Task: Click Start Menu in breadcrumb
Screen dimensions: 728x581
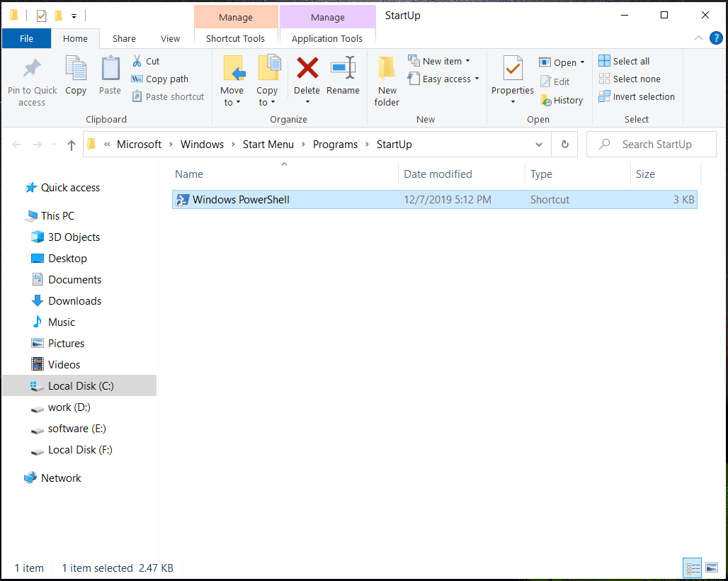Action: [x=268, y=145]
